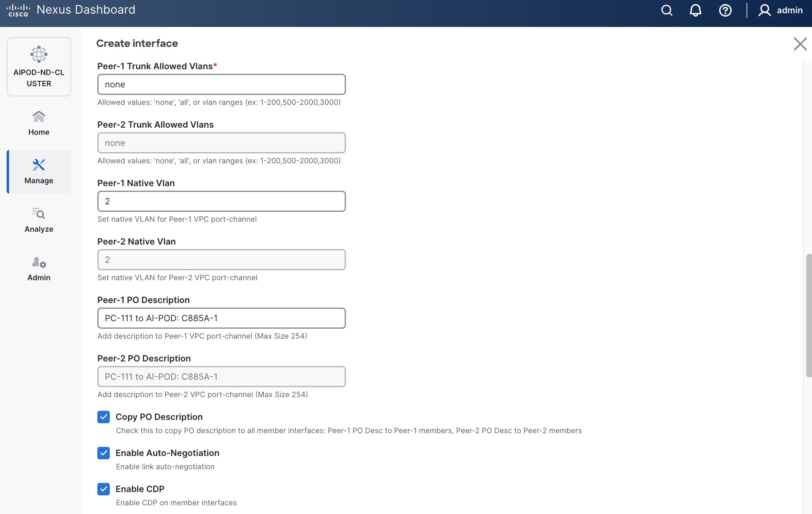The width and height of the screenshot is (812, 514).
Task: Click the Cisco logo in the header
Action: (x=19, y=9)
